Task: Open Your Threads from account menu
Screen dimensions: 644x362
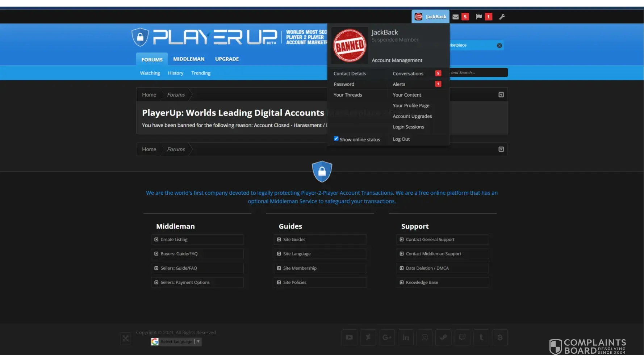Action: point(348,95)
